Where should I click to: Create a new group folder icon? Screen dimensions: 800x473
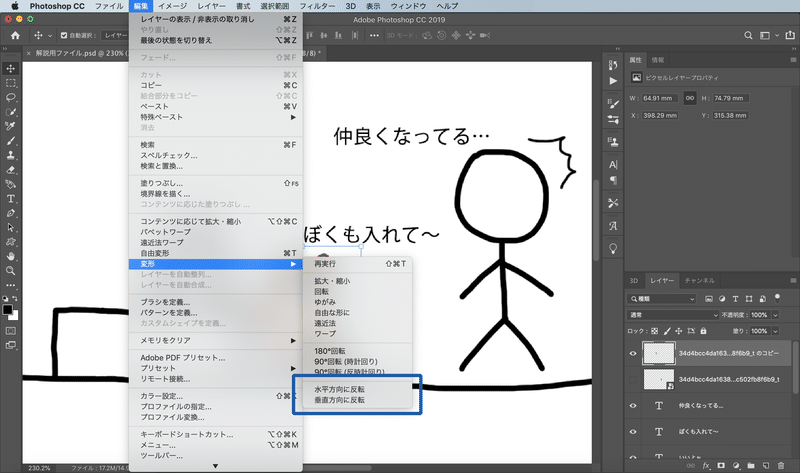pyautogui.click(x=751, y=465)
